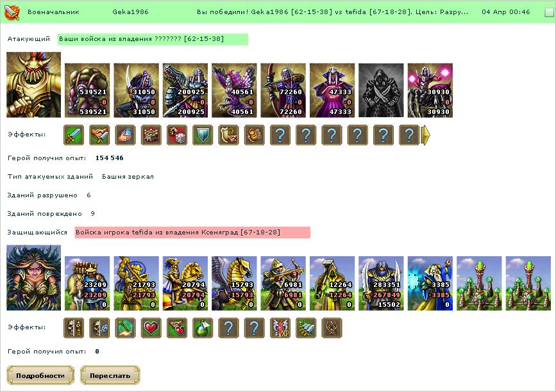Viewport: 556px width, 392px height.
Task: Click the handshake with heart effect icon
Action: click(177, 327)
